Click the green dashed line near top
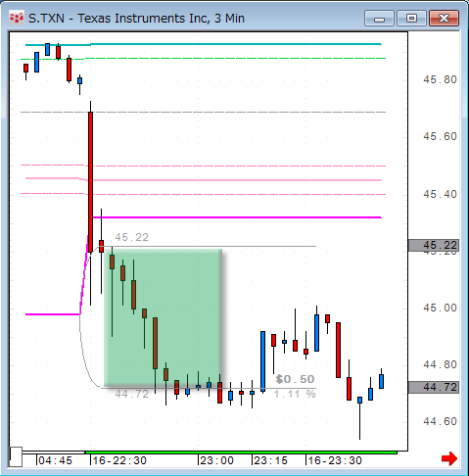Screen dimensions: 469x476 coord(203,59)
